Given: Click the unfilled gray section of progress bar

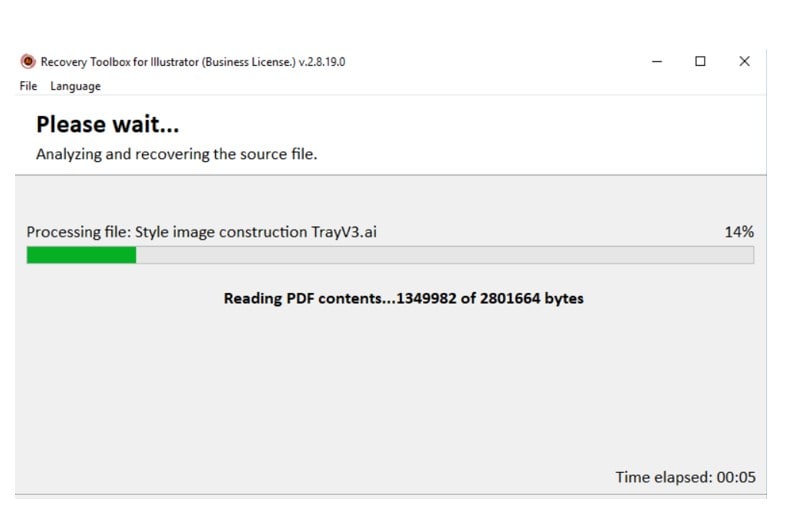Looking at the screenshot, I should (x=444, y=255).
